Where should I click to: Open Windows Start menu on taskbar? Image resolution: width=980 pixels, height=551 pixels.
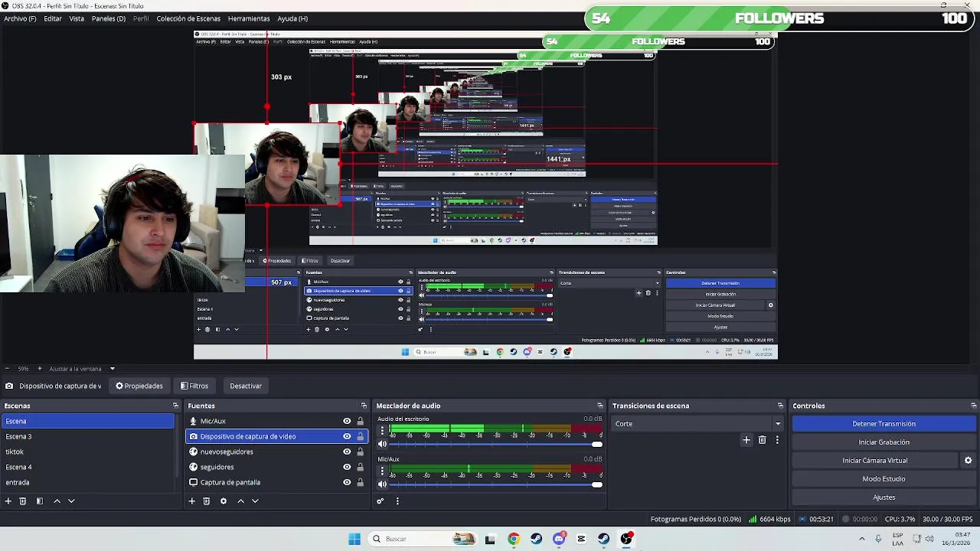pos(354,539)
